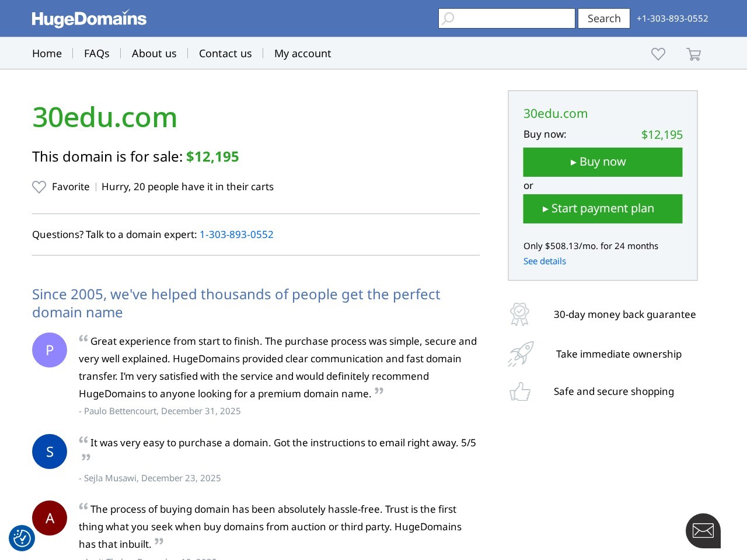
Task: Open the wishlist heart icon in navbar
Action: coord(658,54)
